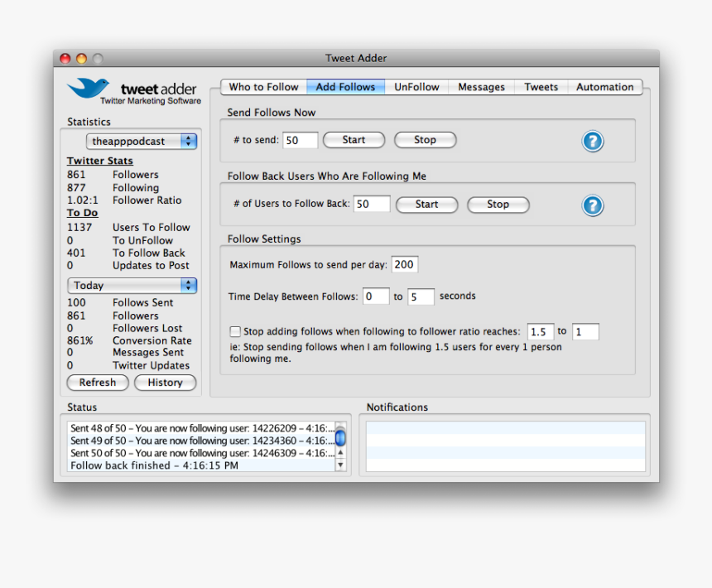Click the To Do heading
The height and width of the screenshot is (588, 712).
pyautogui.click(x=82, y=213)
